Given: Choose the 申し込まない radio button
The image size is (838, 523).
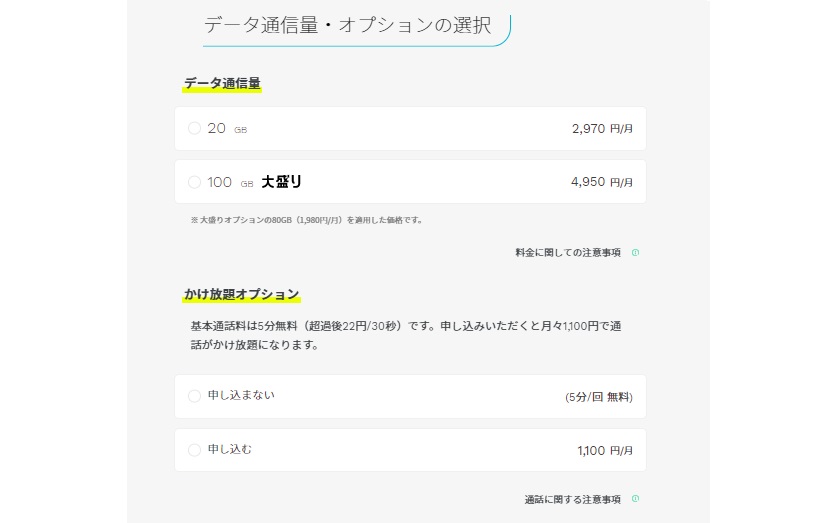Looking at the screenshot, I should point(195,396).
